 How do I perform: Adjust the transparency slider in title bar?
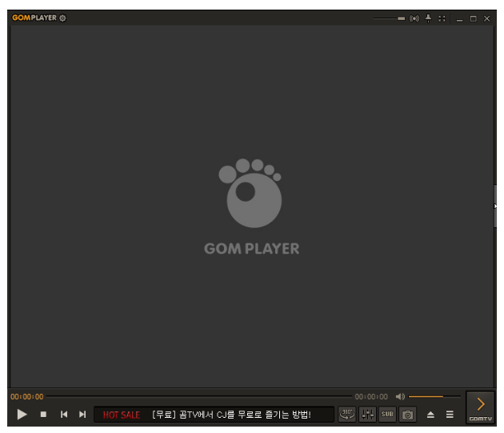point(389,18)
